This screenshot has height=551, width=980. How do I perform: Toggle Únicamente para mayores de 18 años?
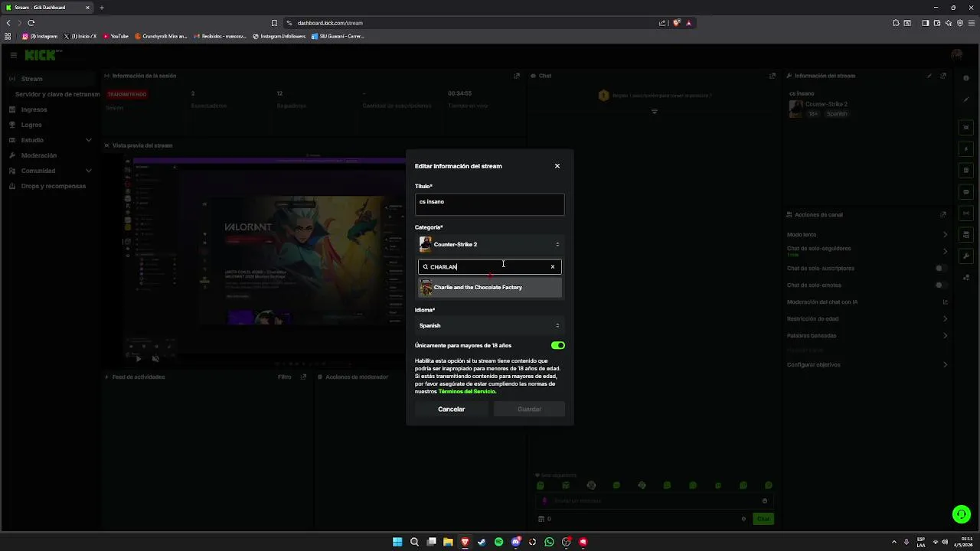coord(558,345)
